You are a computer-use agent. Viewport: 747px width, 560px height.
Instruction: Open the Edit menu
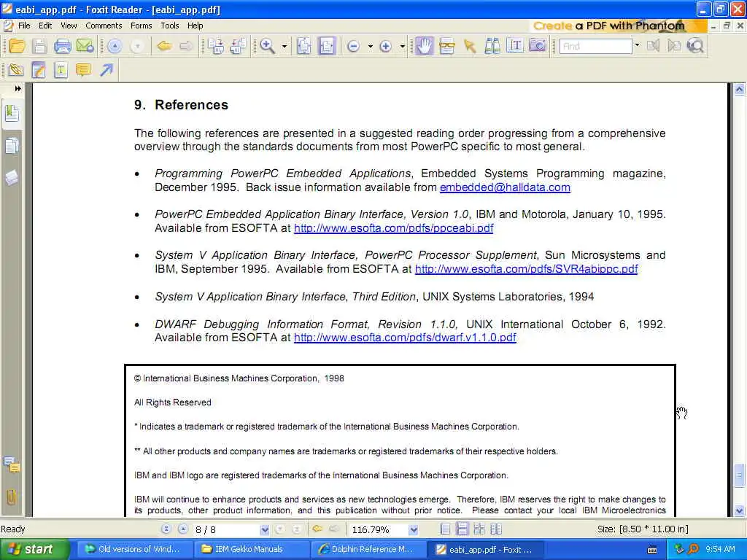tap(45, 26)
